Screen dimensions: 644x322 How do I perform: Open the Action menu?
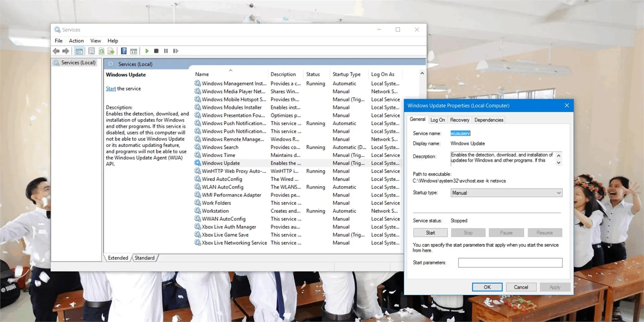(x=76, y=41)
